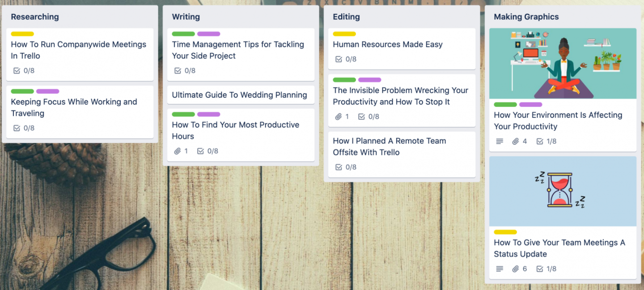Click checklist badge on Companywide Meetings card
The height and width of the screenshot is (290, 644).
point(24,71)
